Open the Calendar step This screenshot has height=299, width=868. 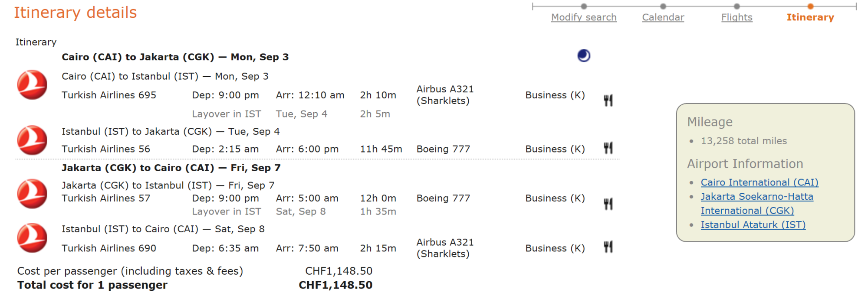coord(663,17)
